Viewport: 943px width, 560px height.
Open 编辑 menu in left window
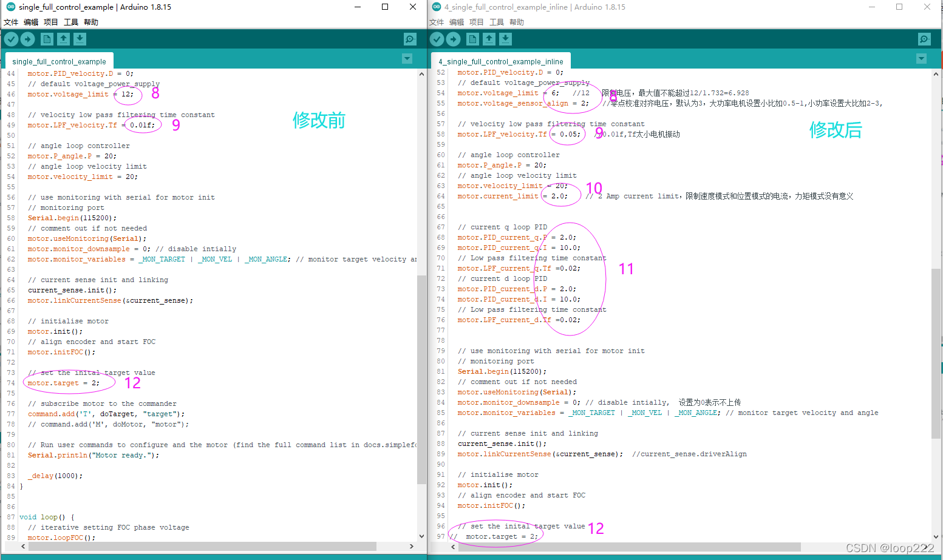31,22
